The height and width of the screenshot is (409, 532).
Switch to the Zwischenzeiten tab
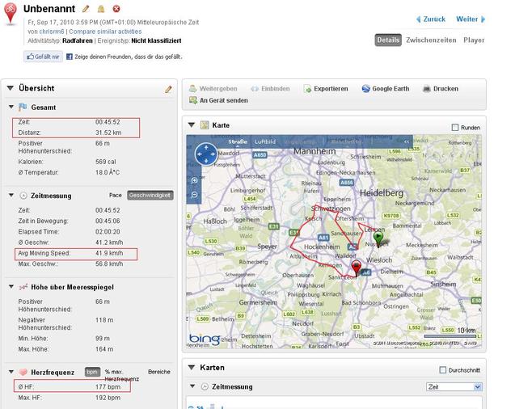point(431,40)
